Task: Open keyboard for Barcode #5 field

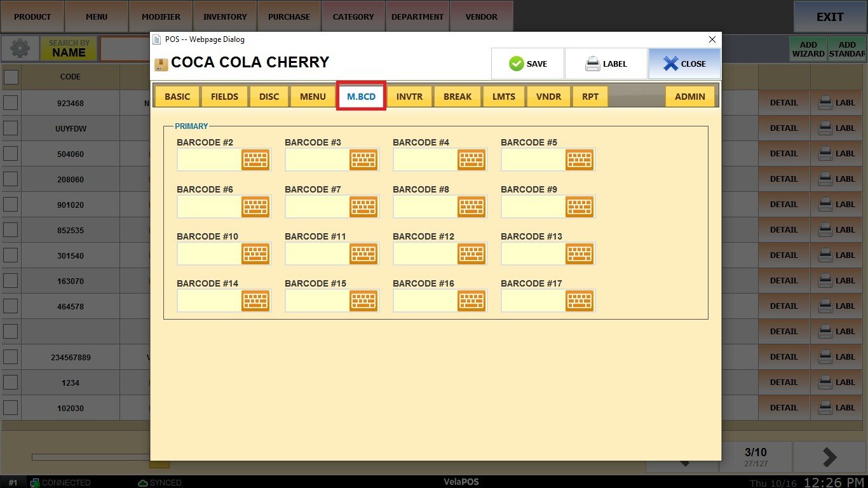Action: pos(580,160)
